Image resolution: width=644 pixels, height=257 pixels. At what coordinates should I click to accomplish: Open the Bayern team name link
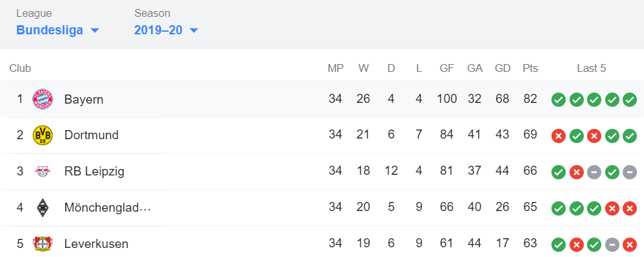[x=83, y=99]
